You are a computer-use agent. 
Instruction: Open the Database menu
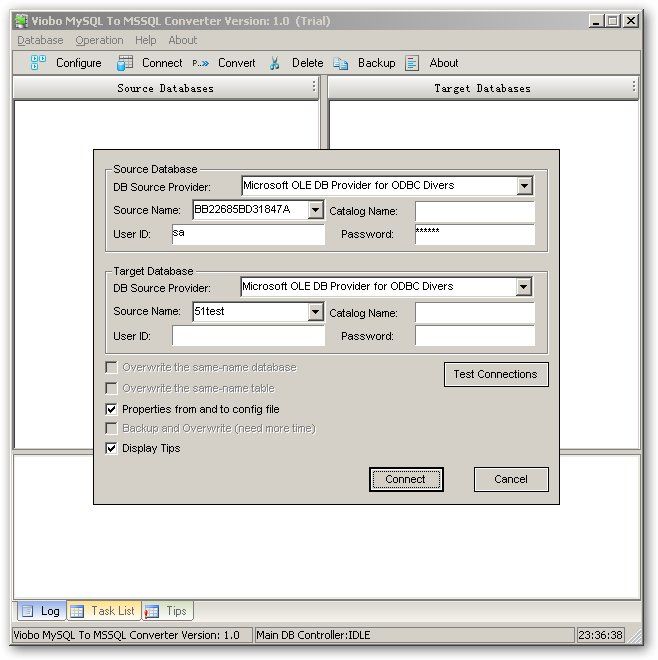40,40
